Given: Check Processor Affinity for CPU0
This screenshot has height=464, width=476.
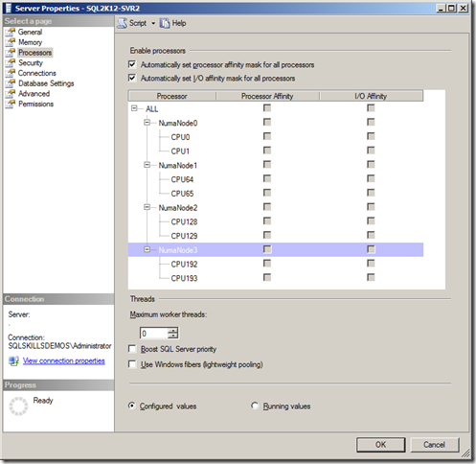Looking at the screenshot, I should pyautogui.click(x=267, y=136).
